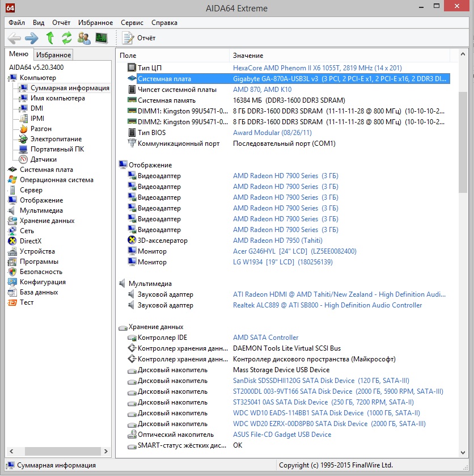
Task: Switch to the Меню tab
Action: pos(19,54)
